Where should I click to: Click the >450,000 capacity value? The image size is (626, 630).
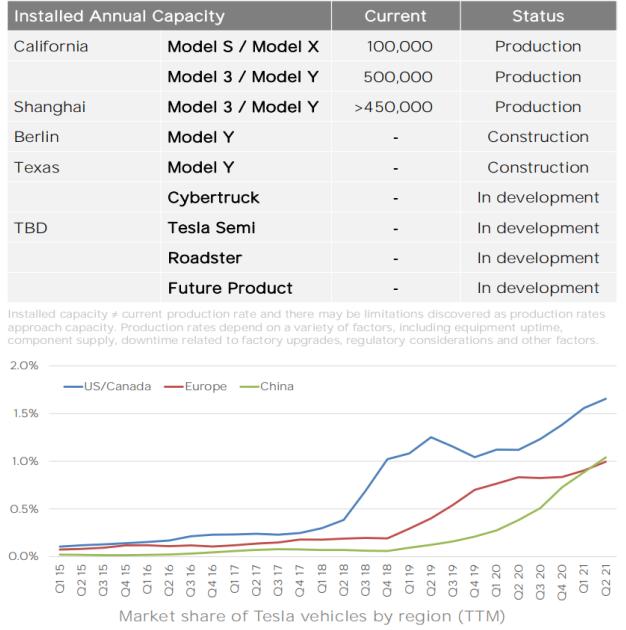click(393, 107)
